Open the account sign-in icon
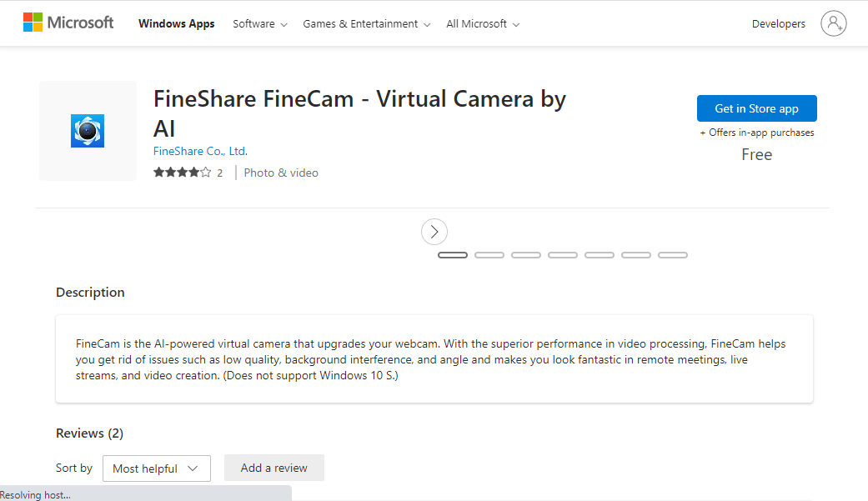The width and height of the screenshot is (868, 501). (833, 23)
